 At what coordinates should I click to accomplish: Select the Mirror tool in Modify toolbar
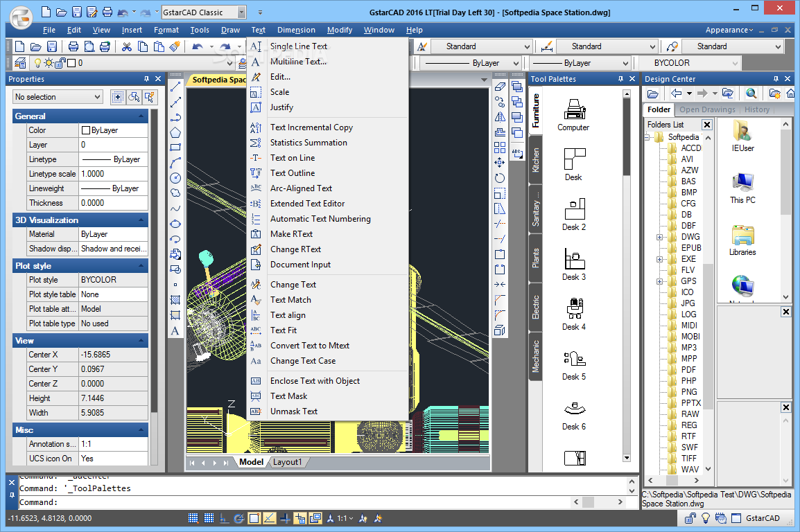500,117
